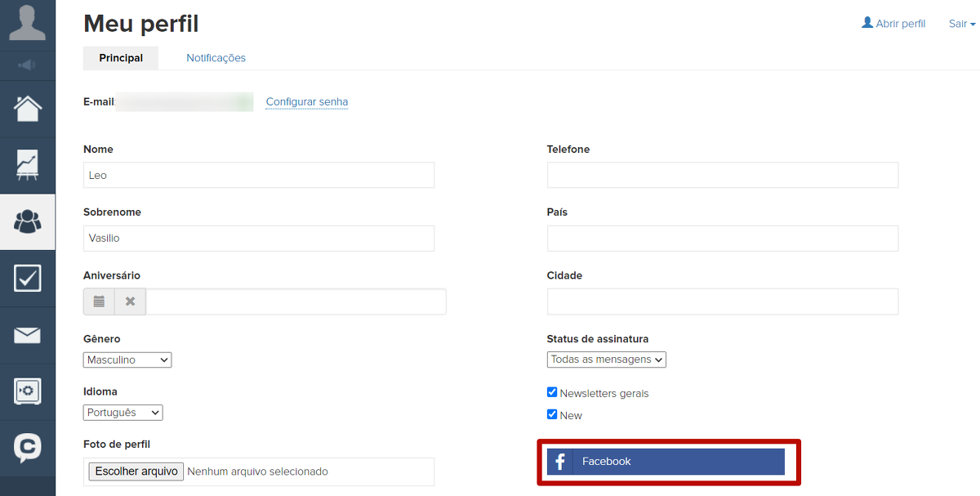Open the Sair menu

click(x=961, y=24)
